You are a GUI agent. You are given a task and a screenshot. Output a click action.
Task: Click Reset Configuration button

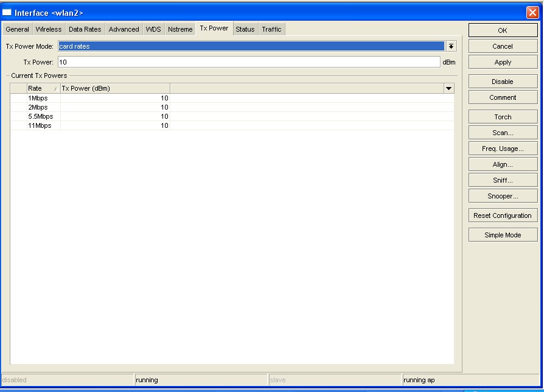(x=503, y=215)
